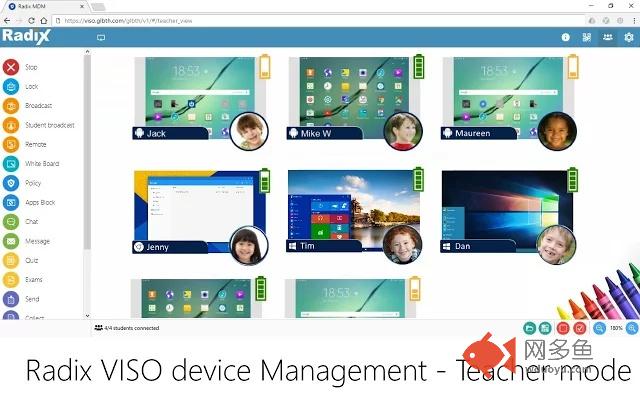
Task: Open the QR code icon in header
Action: click(x=587, y=37)
